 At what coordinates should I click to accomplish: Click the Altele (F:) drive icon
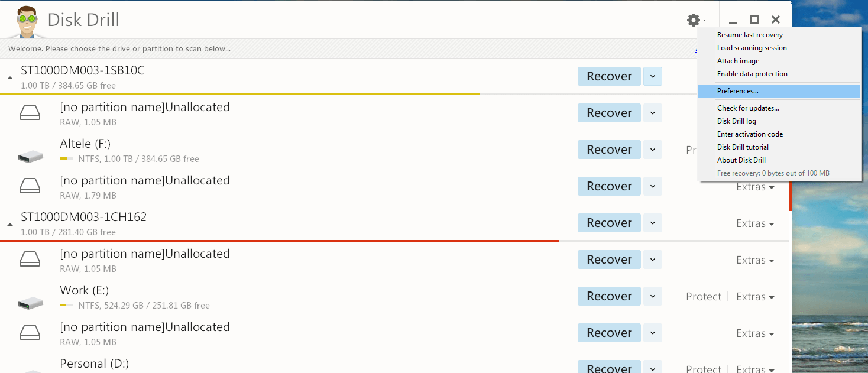pos(31,156)
